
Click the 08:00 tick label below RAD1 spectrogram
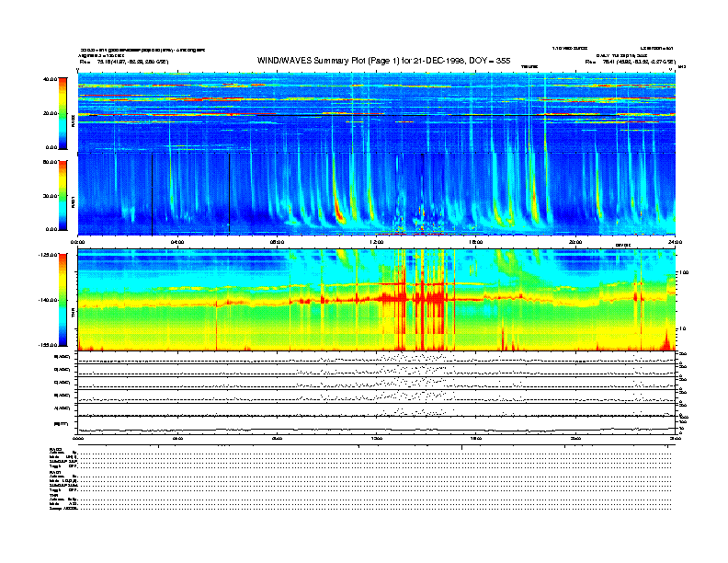[277, 242]
